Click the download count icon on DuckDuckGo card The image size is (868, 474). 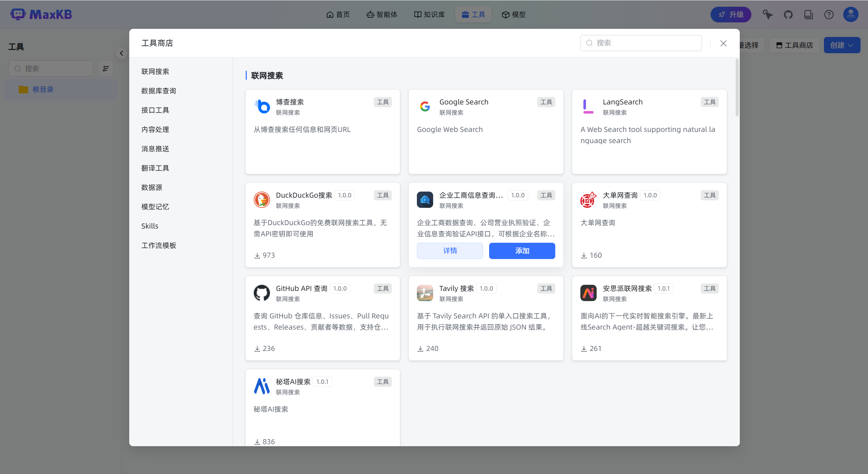pyautogui.click(x=257, y=255)
